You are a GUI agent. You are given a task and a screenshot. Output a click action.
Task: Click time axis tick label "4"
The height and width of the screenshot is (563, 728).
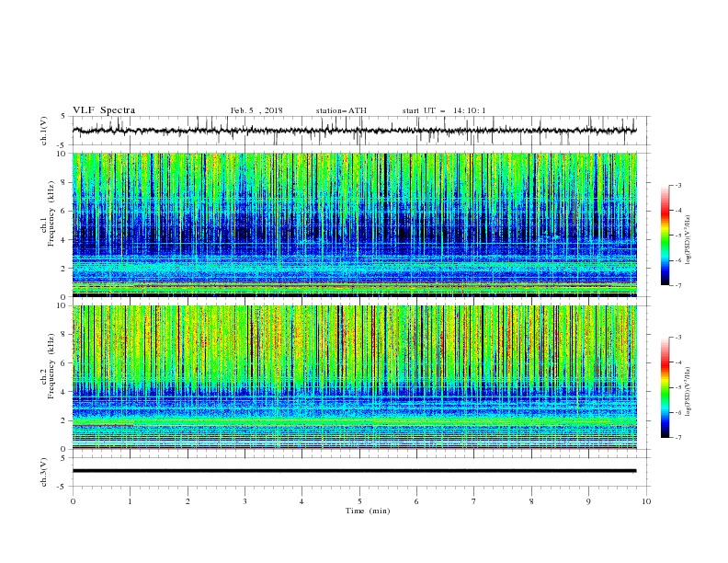301,501
